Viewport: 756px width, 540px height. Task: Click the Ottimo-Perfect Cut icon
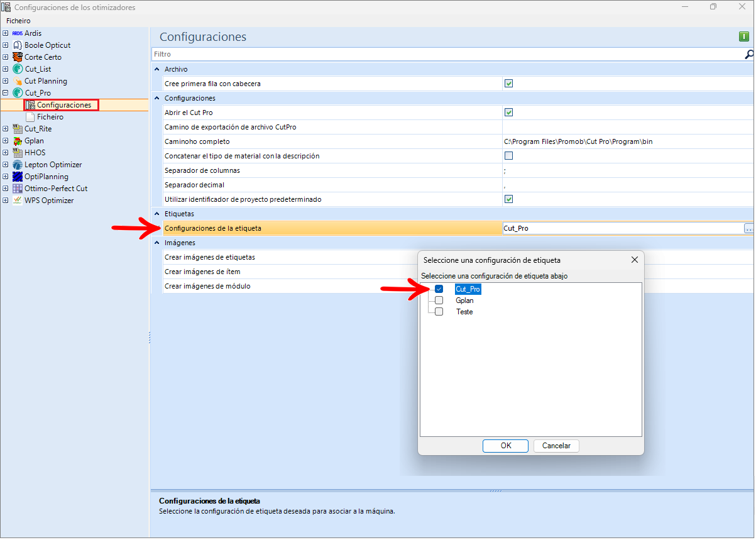click(18, 189)
